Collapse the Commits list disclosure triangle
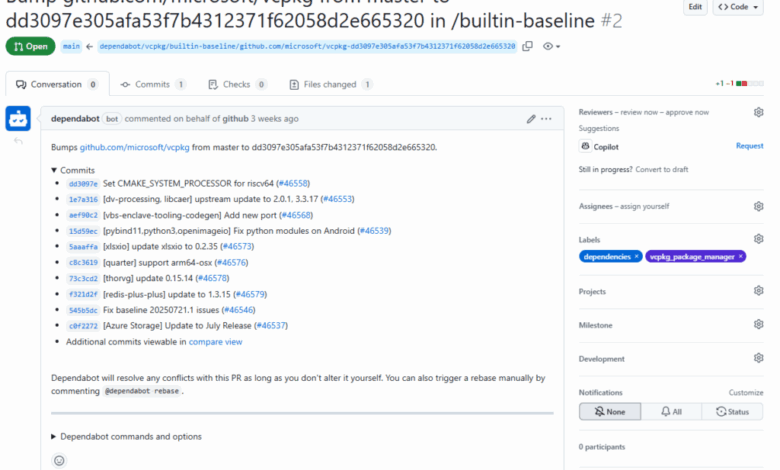 tap(54, 170)
